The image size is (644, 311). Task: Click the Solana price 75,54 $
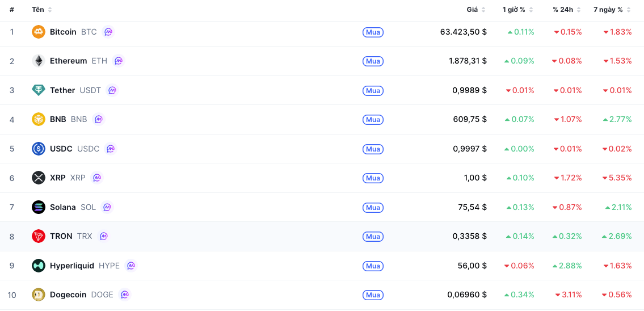click(x=472, y=207)
